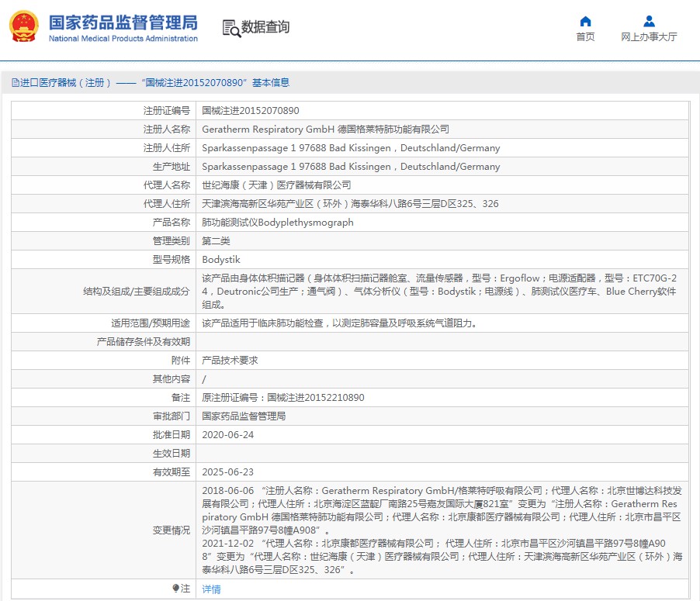
Task: Select the structure description starting 该产品由身体体积描记器
Action: 439,292
